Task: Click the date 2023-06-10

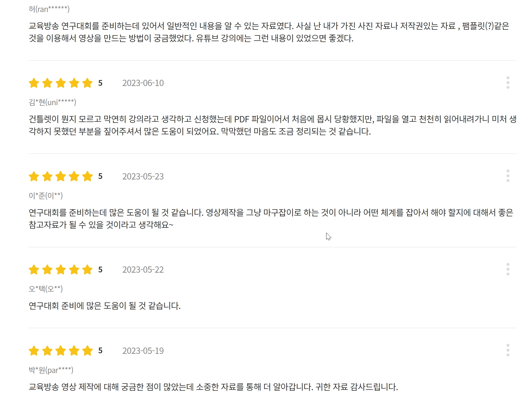Action: (x=143, y=83)
